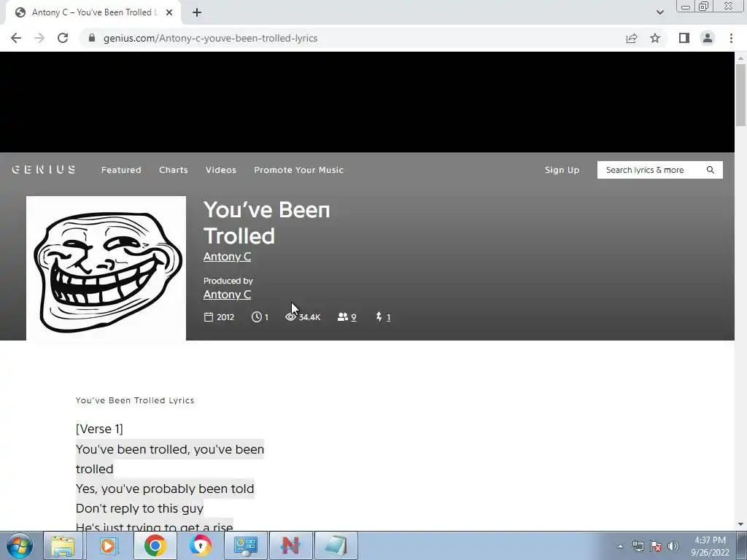Click the eye views icon at 34.4K
747x560 pixels.
pyautogui.click(x=290, y=317)
